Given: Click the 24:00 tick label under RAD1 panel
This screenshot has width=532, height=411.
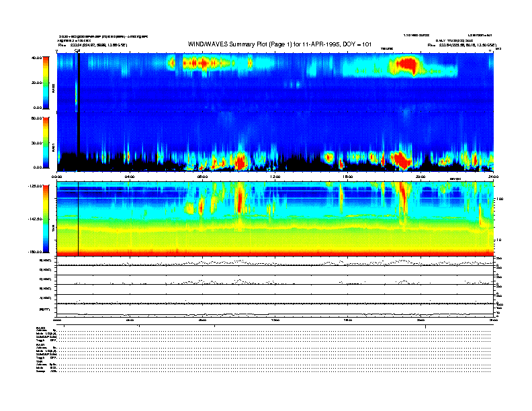Looking at the screenshot, I should click(x=493, y=177).
